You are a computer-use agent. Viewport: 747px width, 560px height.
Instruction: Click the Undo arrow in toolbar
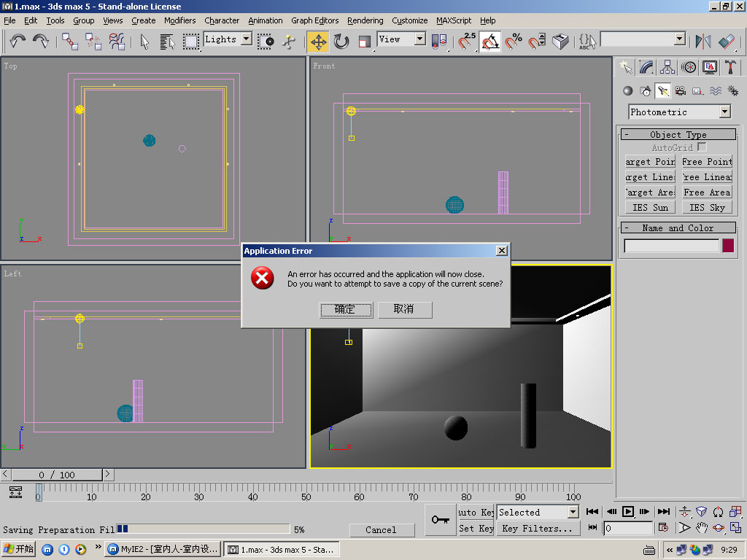(18, 42)
